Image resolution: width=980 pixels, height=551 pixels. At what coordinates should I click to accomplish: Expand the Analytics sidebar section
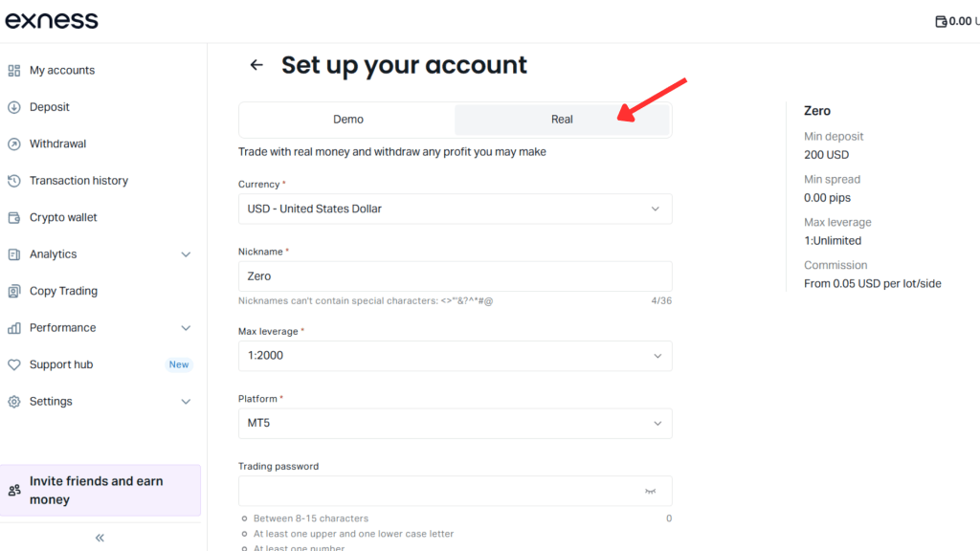[186, 254]
